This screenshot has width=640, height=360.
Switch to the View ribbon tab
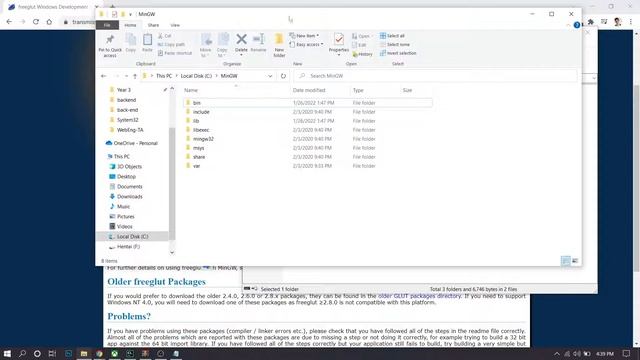point(175,25)
